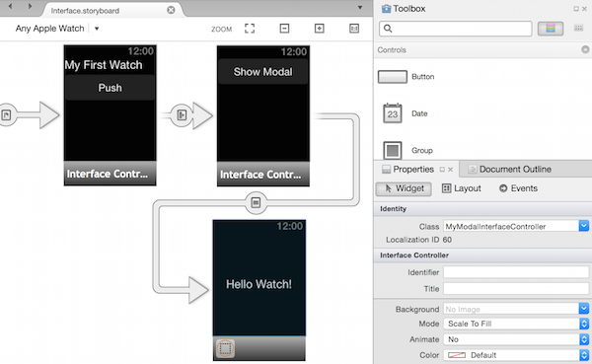Select the initial entry point arrow icon
592x364 pixels.
tap(6, 114)
